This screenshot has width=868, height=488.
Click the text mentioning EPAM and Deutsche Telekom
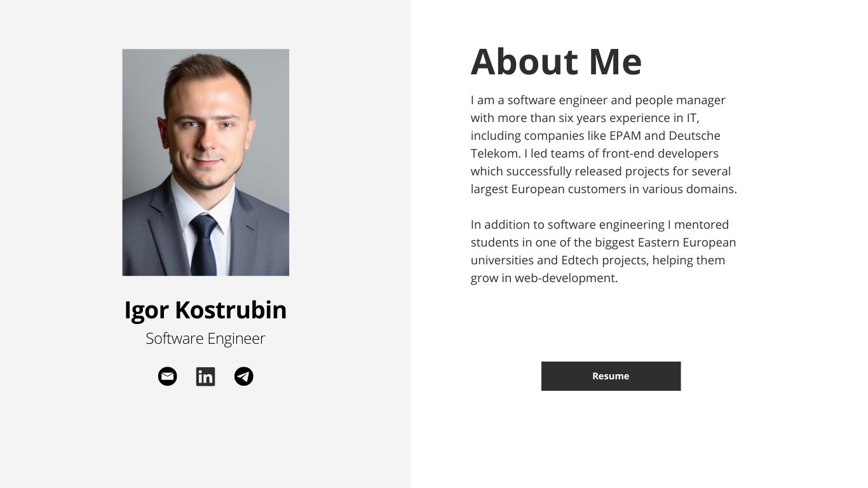point(595,135)
